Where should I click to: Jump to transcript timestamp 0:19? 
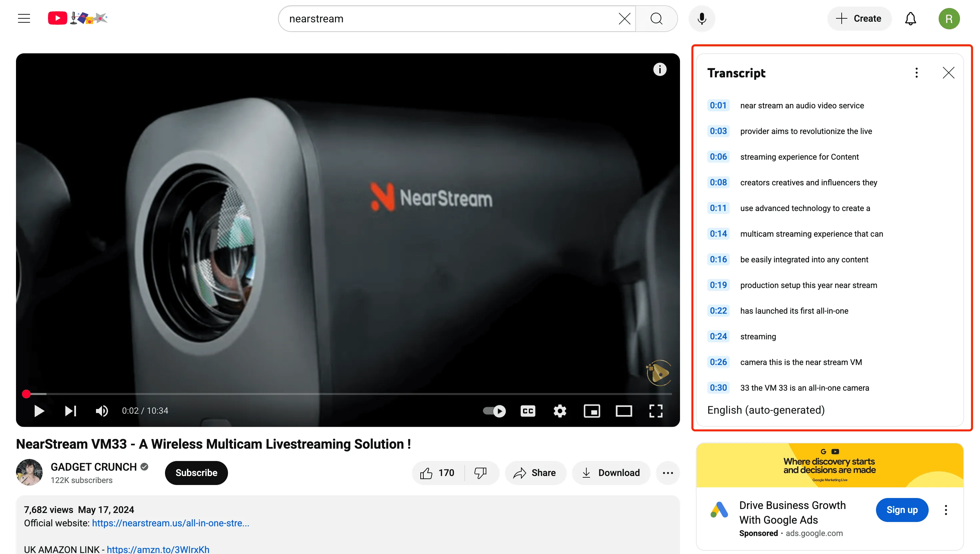[x=718, y=285]
